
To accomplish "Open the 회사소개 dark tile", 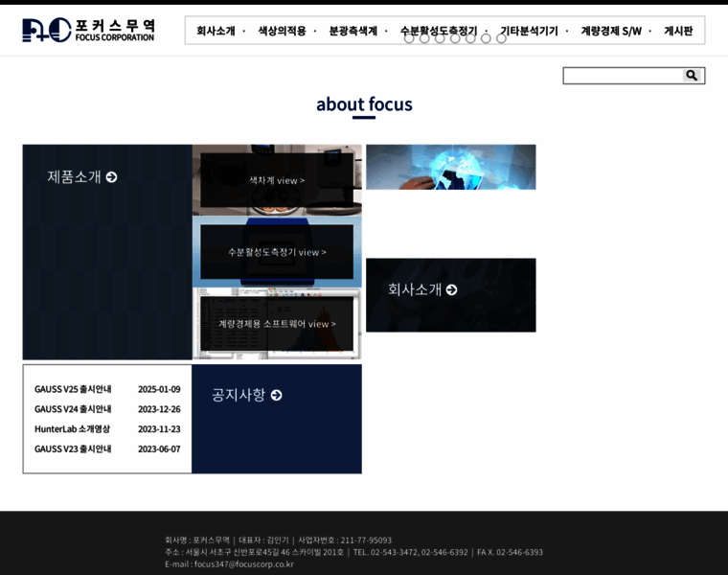I will point(451,295).
